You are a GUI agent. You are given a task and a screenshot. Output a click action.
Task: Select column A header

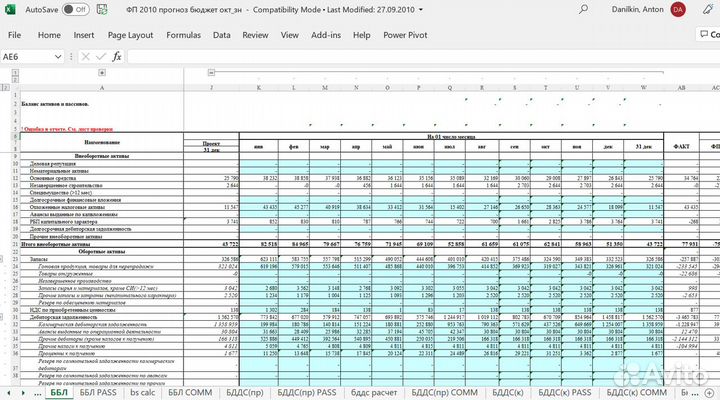coord(102,87)
